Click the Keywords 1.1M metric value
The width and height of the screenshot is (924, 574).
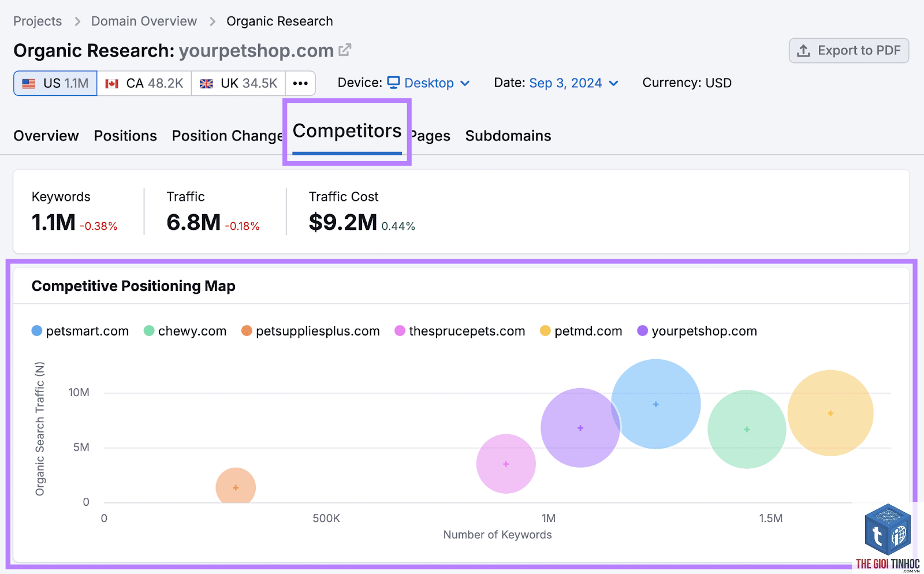[53, 222]
